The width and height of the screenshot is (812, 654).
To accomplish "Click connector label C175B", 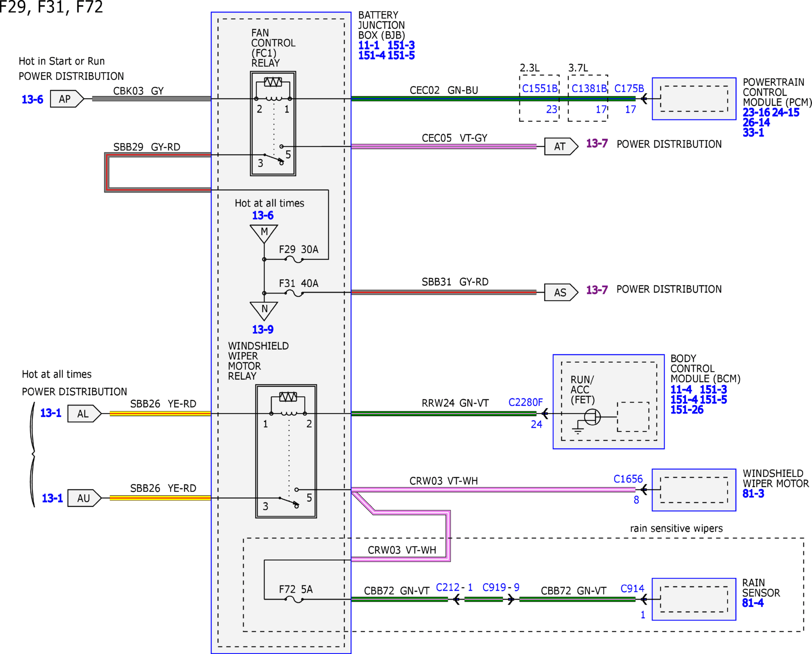I will (629, 88).
